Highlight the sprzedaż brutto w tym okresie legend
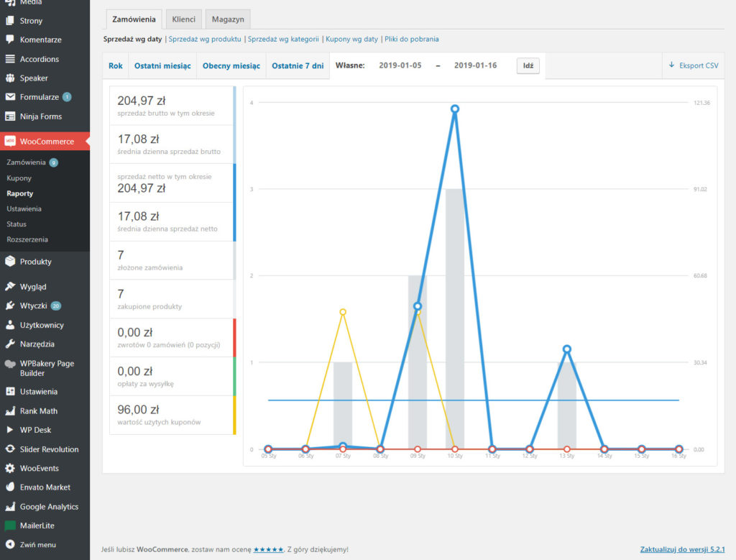The image size is (736, 560). (172, 106)
